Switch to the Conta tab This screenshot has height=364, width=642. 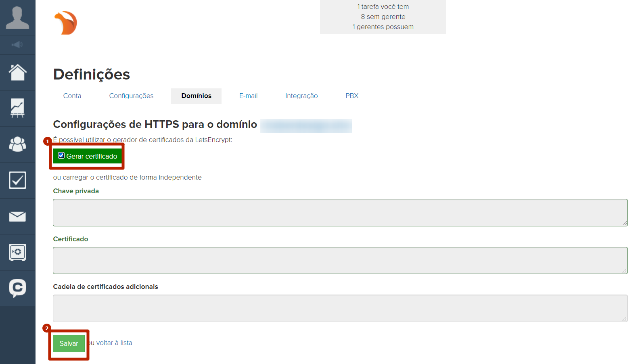click(72, 96)
